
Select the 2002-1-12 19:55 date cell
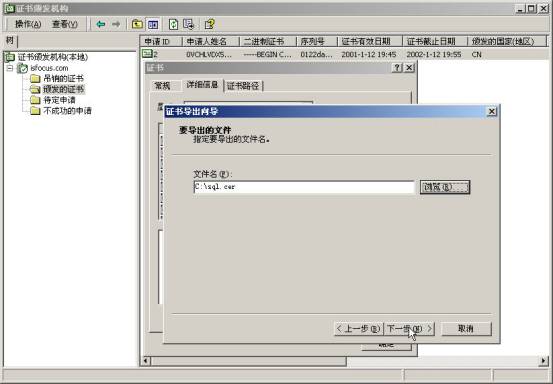coord(433,55)
